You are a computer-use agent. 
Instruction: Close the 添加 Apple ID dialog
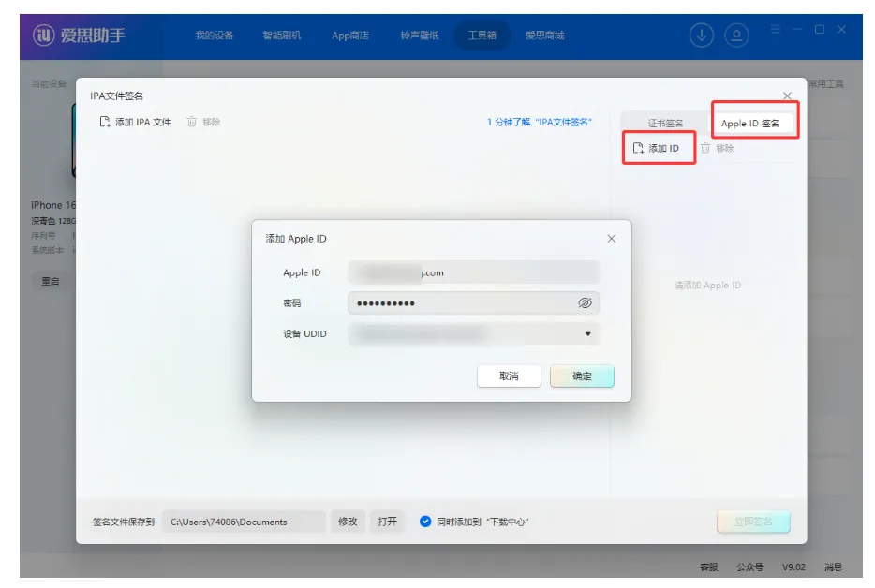(612, 239)
